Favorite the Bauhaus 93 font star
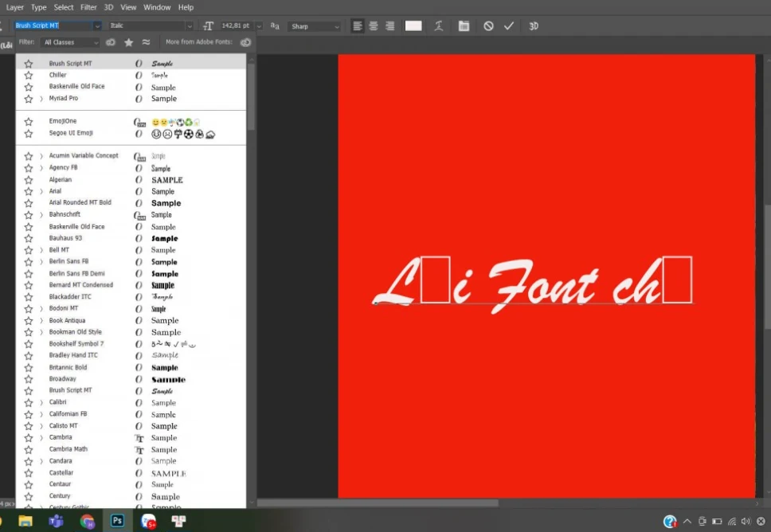771x532 pixels. (29, 238)
